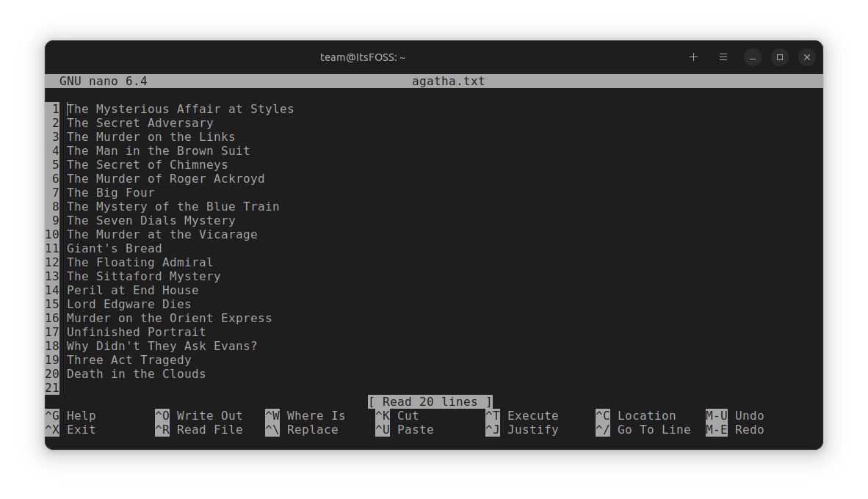Image resolution: width=868 pixels, height=499 pixels.
Task: Click the ^O Write Out shortcut
Action: click(x=199, y=415)
